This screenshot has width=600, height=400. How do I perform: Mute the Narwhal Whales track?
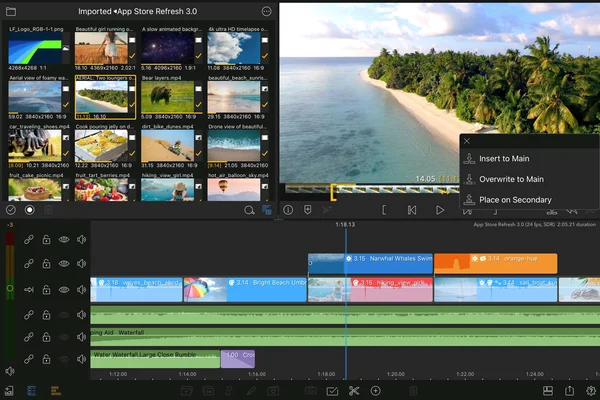click(81, 264)
